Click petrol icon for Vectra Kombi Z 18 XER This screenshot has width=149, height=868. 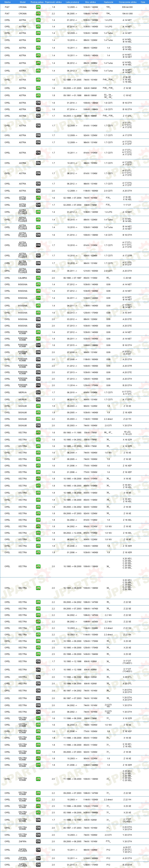tap(38, 765)
